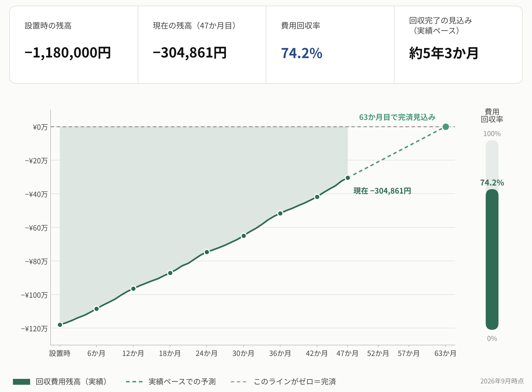This screenshot has width=532, height=392.
Task: Click the このラインがゼロ＝完済 legend entry
Action: coord(283,382)
